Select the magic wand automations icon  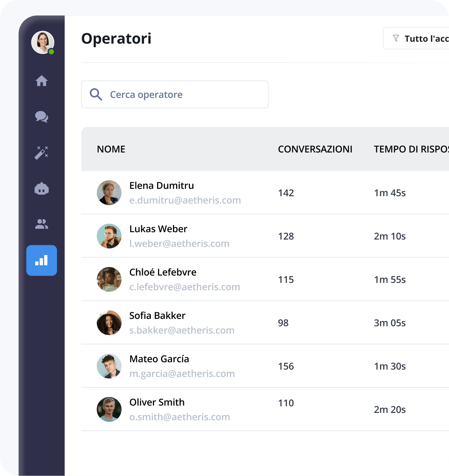click(x=41, y=152)
